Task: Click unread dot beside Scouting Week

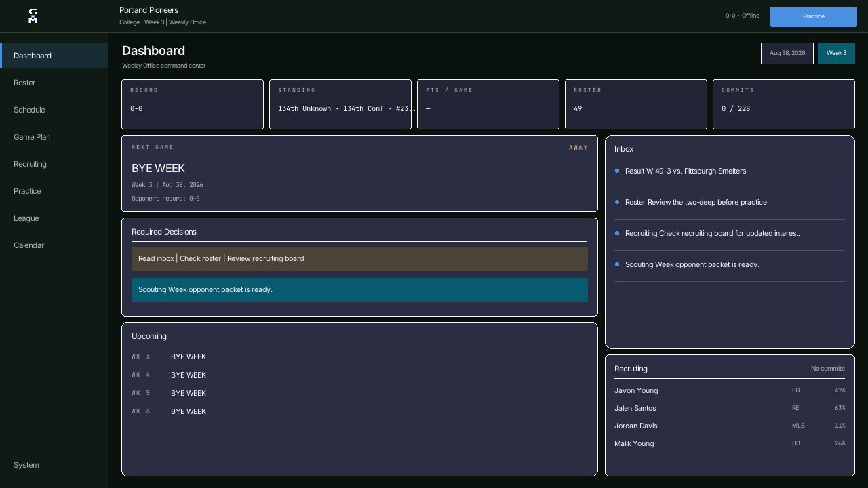Action: click(617, 264)
